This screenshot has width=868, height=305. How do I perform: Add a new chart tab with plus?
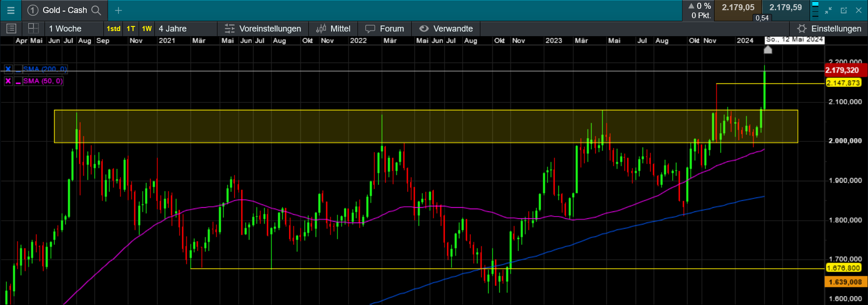(x=118, y=10)
